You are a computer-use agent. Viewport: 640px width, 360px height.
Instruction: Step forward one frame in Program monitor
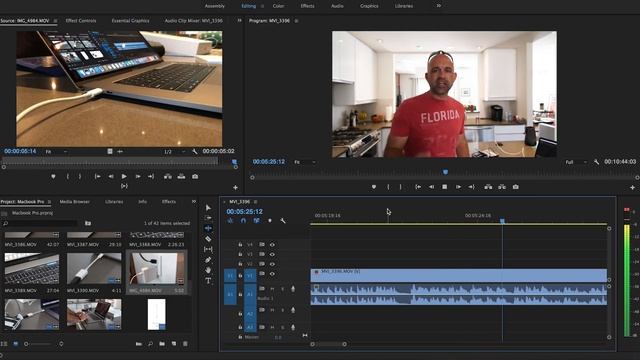coord(458,187)
